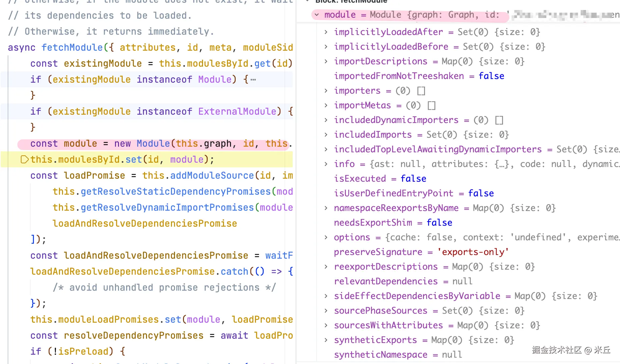Expand implicitlyLoadedBefore Set entry
Viewport: 620px width, 364px height.
click(x=326, y=47)
